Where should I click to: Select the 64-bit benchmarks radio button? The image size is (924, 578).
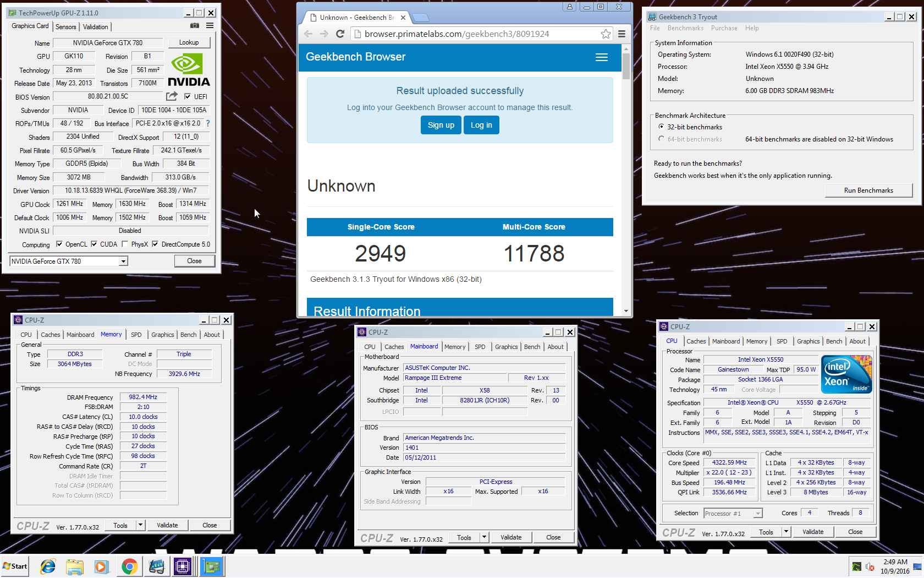[661, 139]
